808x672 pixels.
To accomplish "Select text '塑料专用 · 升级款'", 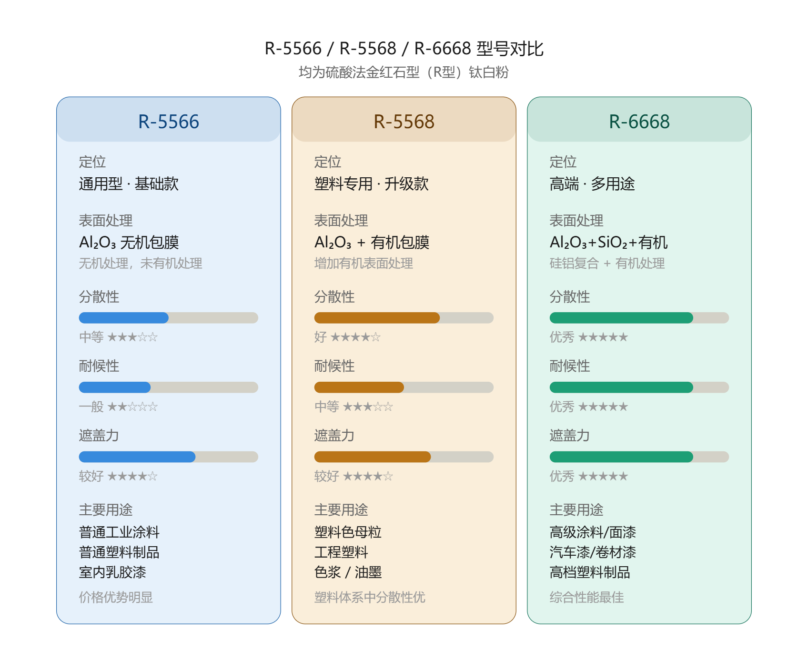I will (x=372, y=184).
